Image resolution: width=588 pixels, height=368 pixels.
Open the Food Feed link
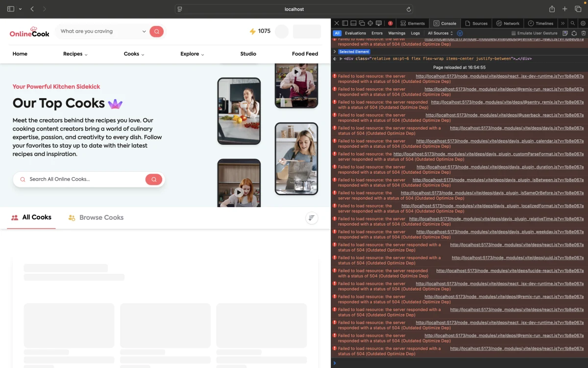(305, 54)
